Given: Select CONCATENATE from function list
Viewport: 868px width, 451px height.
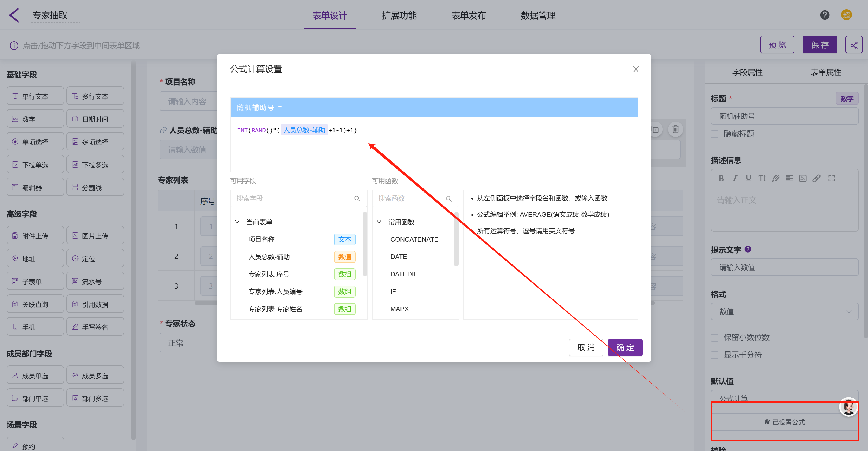Looking at the screenshot, I should tap(414, 239).
